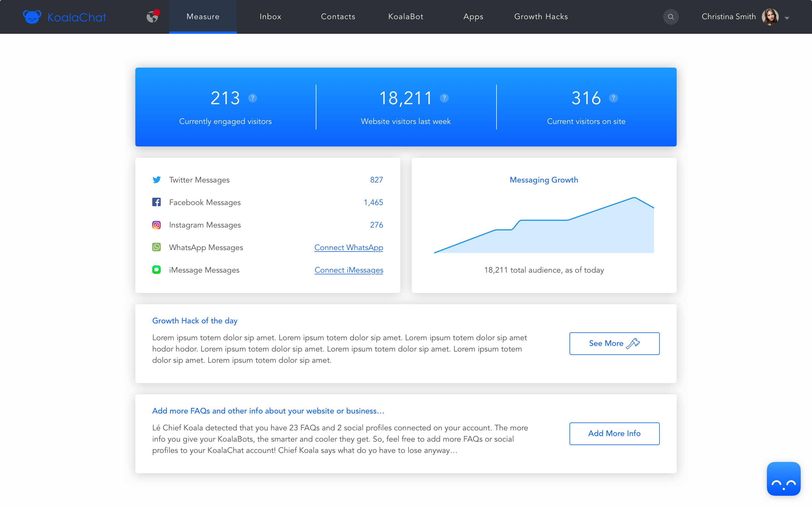Open the KoalaBot tab

pyautogui.click(x=406, y=17)
